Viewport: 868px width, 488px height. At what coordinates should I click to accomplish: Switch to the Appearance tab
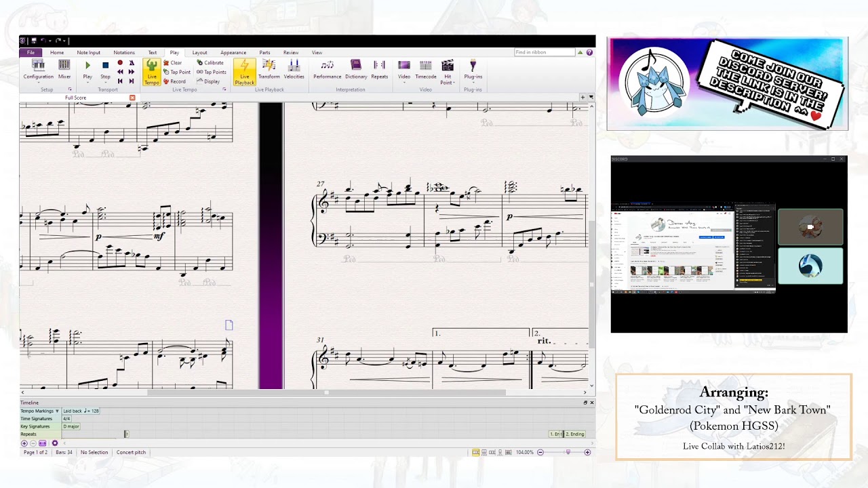(233, 52)
